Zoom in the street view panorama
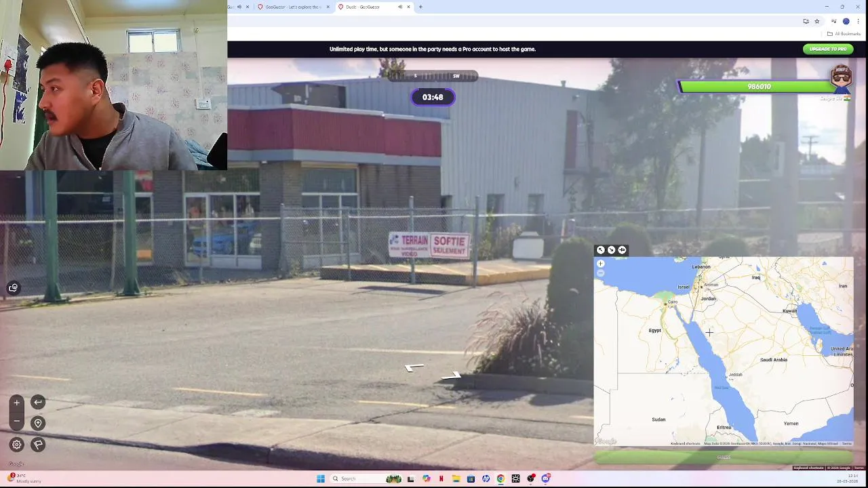This screenshot has width=868, height=488. [x=17, y=403]
